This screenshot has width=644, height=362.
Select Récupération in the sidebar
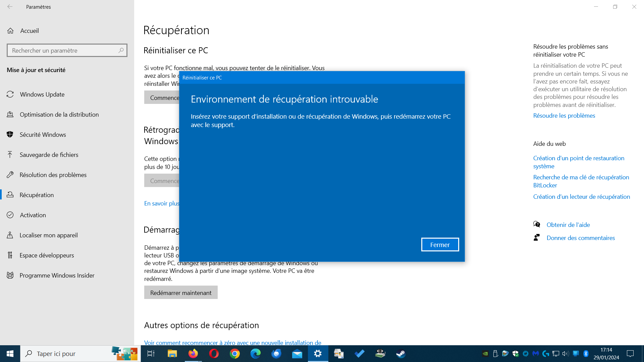tap(37, 195)
